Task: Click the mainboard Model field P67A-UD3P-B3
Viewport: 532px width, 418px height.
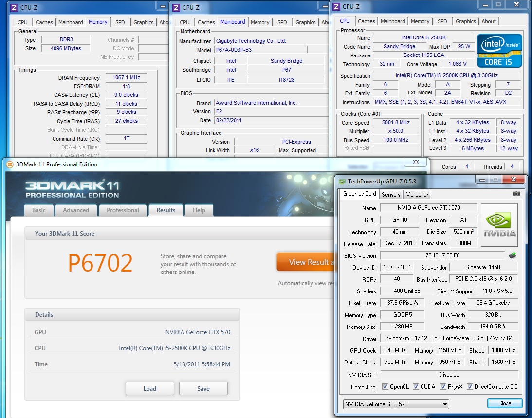Action: click(259, 50)
